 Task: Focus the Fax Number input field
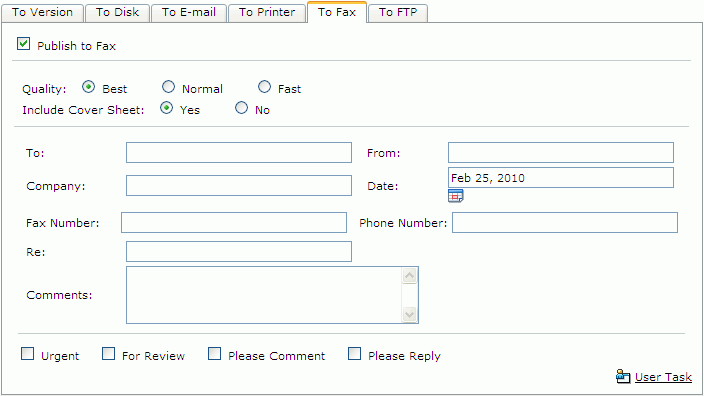tap(234, 223)
